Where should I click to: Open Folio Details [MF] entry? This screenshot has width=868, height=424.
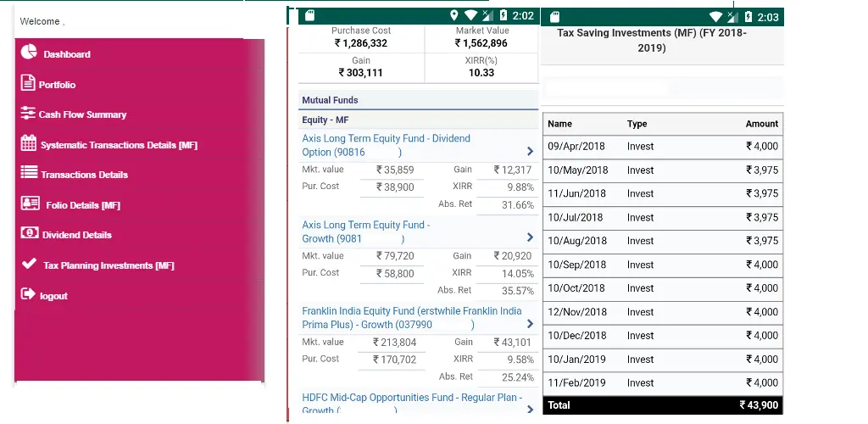click(83, 205)
